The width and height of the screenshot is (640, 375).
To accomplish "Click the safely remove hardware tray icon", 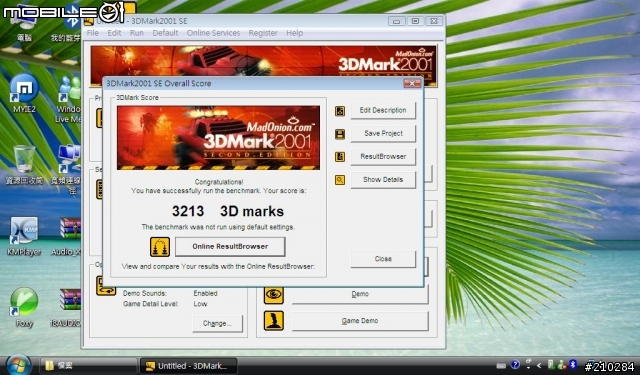I will (551, 364).
